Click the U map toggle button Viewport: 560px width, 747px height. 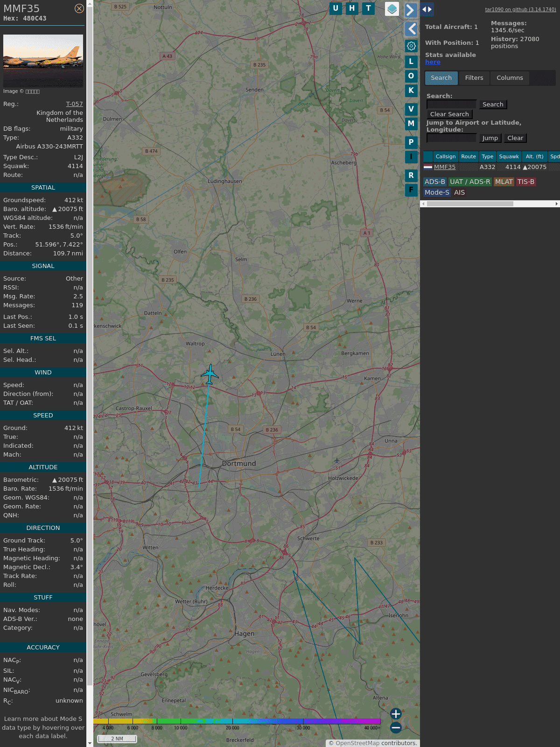pyautogui.click(x=336, y=8)
